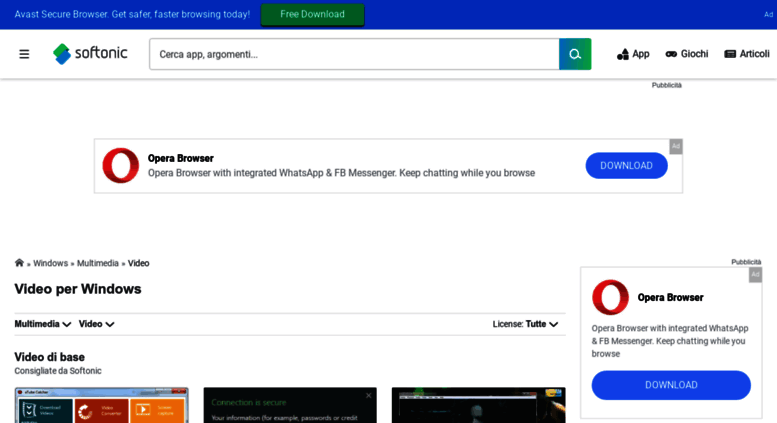
Task: Click the Opera logo in sidebar ad
Action: click(610, 297)
